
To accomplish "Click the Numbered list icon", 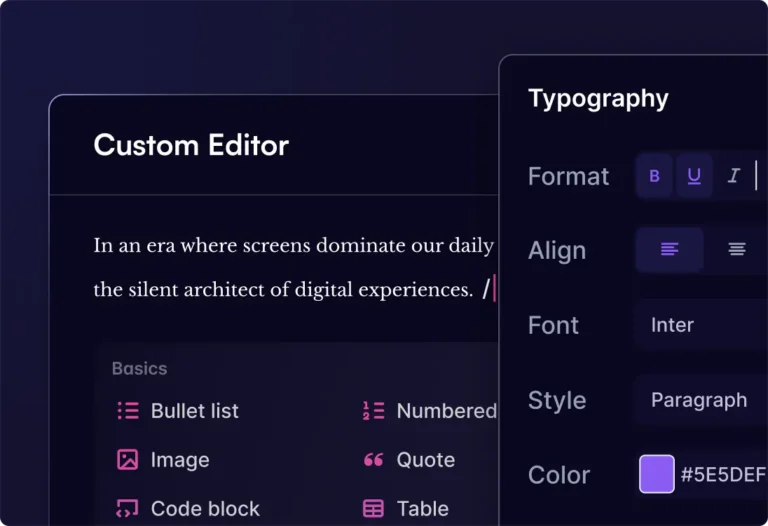I will (x=373, y=410).
